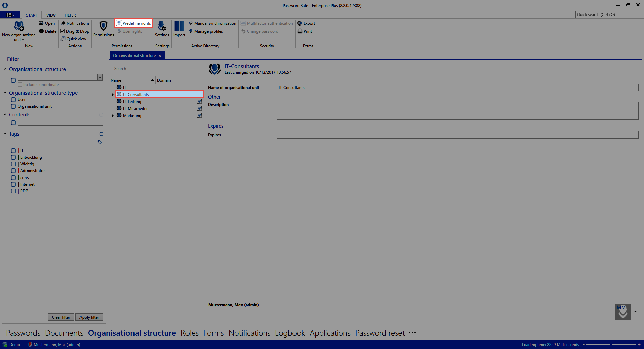Open the Documents module
644x349 pixels.
[x=64, y=333]
